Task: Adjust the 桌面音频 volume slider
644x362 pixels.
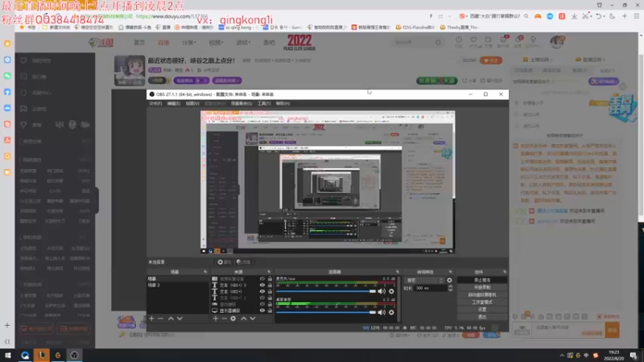Action: 326,312
